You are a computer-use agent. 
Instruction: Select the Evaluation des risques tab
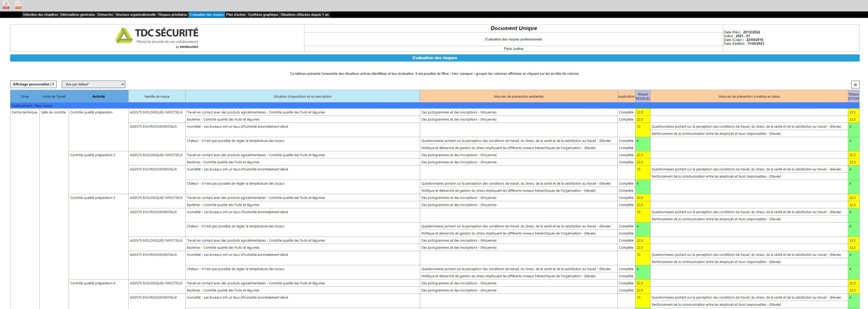pyautogui.click(x=206, y=15)
